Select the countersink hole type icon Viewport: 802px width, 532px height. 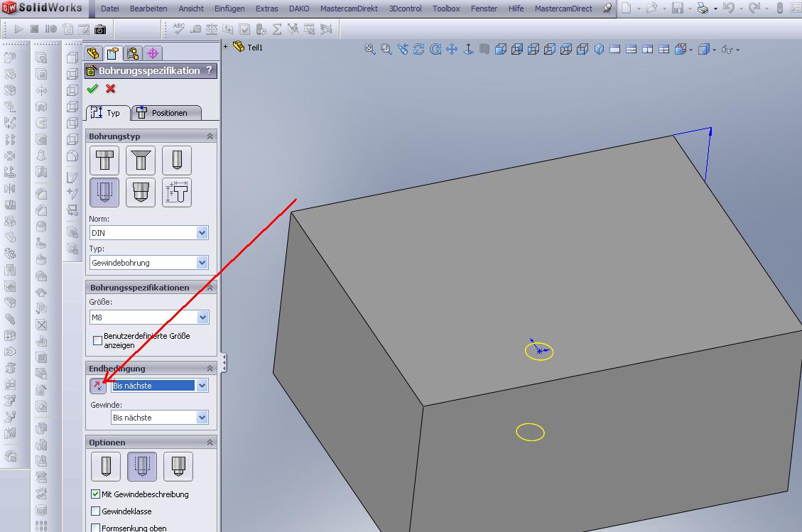141,160
